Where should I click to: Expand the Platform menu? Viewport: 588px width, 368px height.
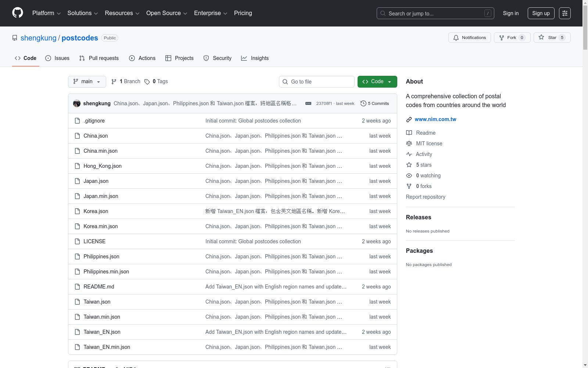pos(46,13)
